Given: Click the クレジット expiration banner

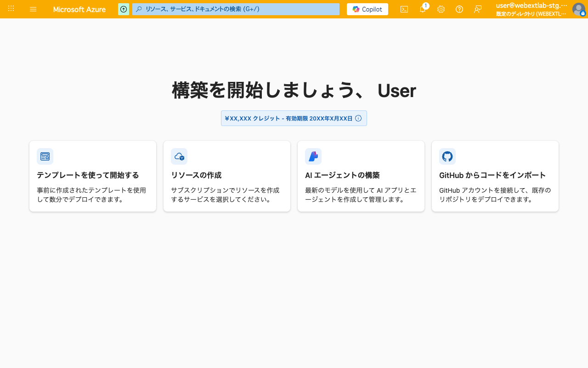Looking at the screenshot, I should pyautogui.click(x=289, y=118).
